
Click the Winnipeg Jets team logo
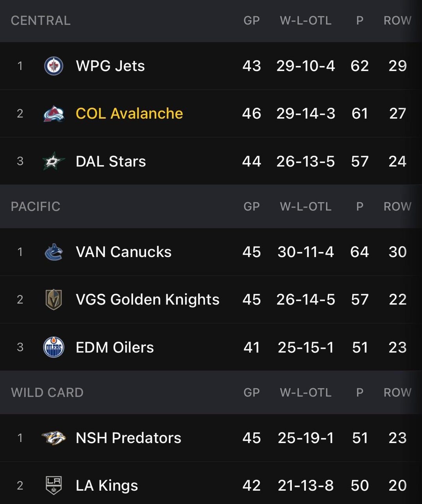coord(54,66)
